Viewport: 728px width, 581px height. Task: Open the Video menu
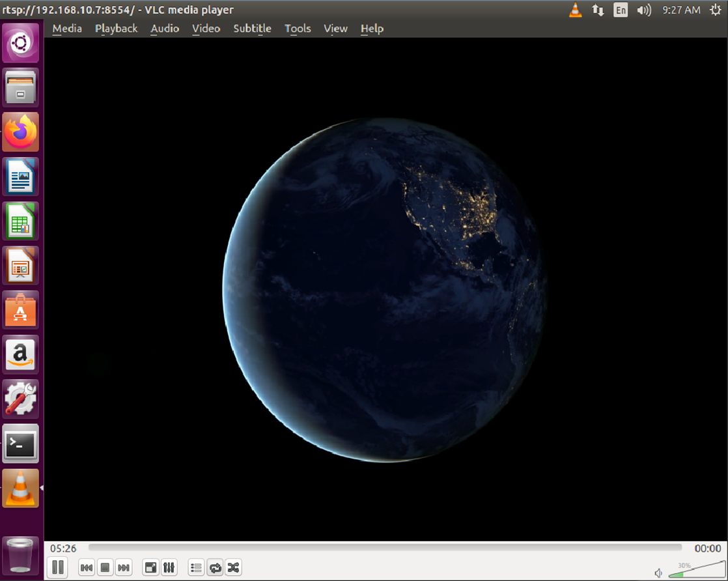[x=206, y=28]
